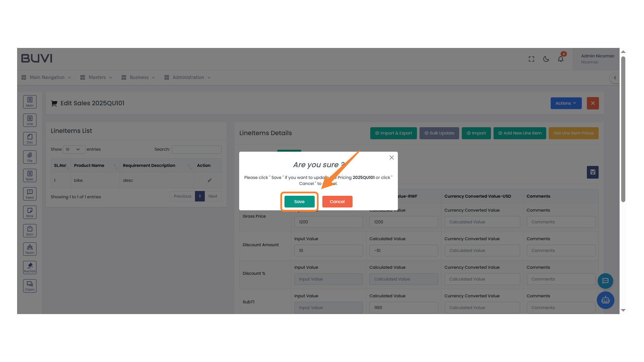Collapse the side panel chevron

[614, 78]
